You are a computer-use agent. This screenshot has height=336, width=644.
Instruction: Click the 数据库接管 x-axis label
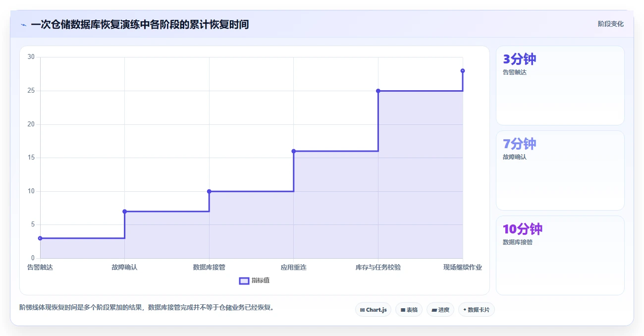pos(209,267)
